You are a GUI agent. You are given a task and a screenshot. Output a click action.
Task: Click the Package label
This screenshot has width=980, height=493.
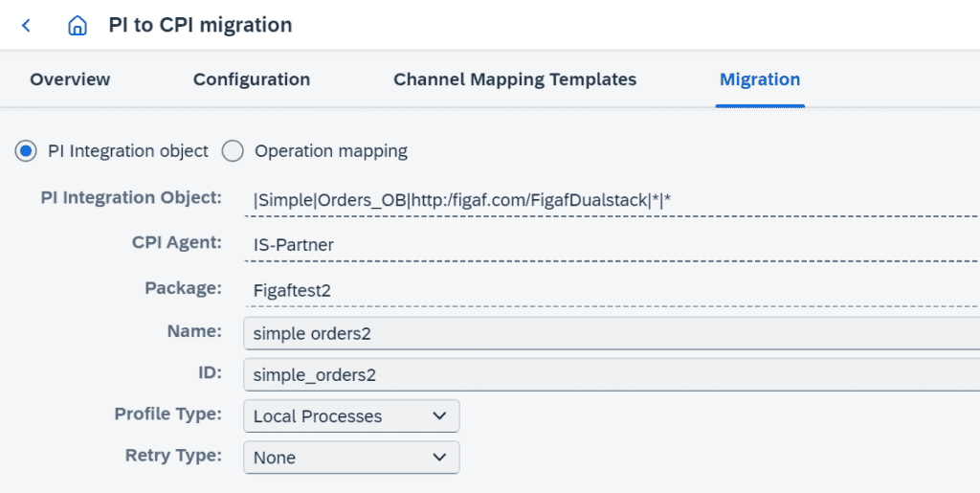pyautogui.click(x=184, y=288)
